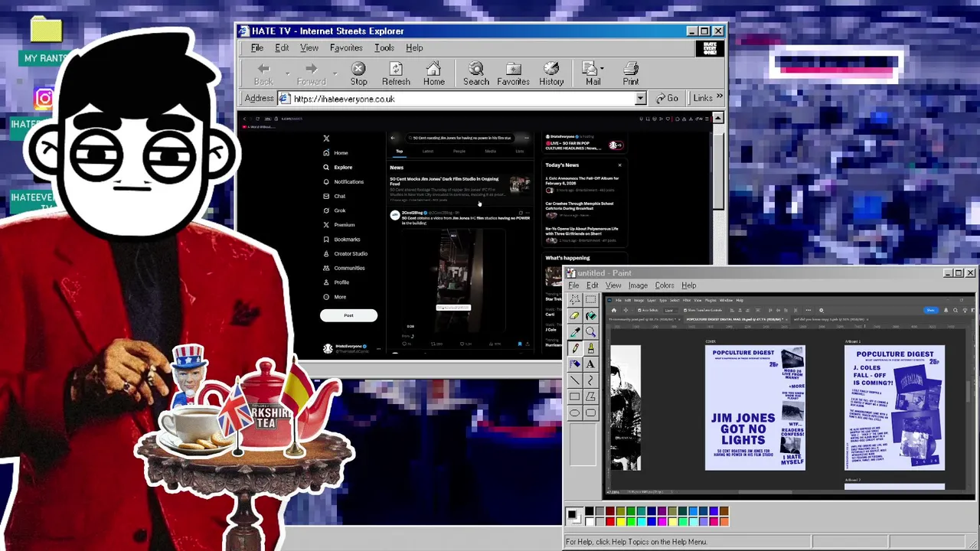980x551 pixels.
Task: Choose the Brush tool in Paint
Action: coord(590,347)
